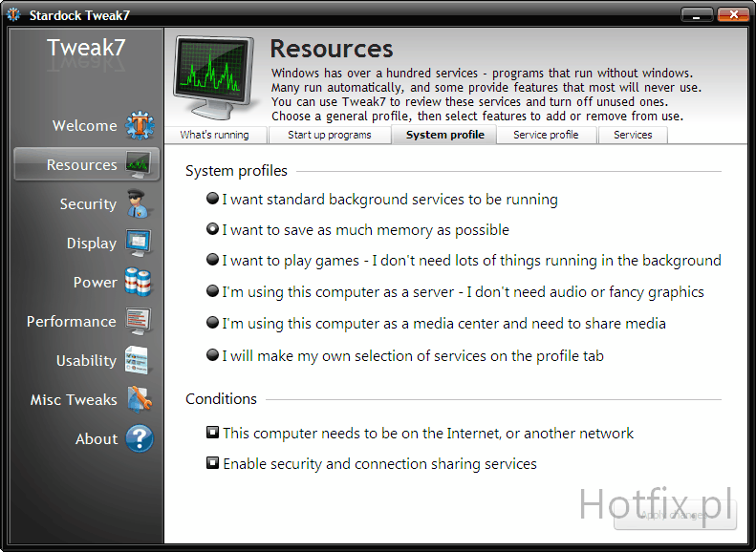756x552 pixels.
Task: Switch to Start up programs tab
Action: [330, 135]
